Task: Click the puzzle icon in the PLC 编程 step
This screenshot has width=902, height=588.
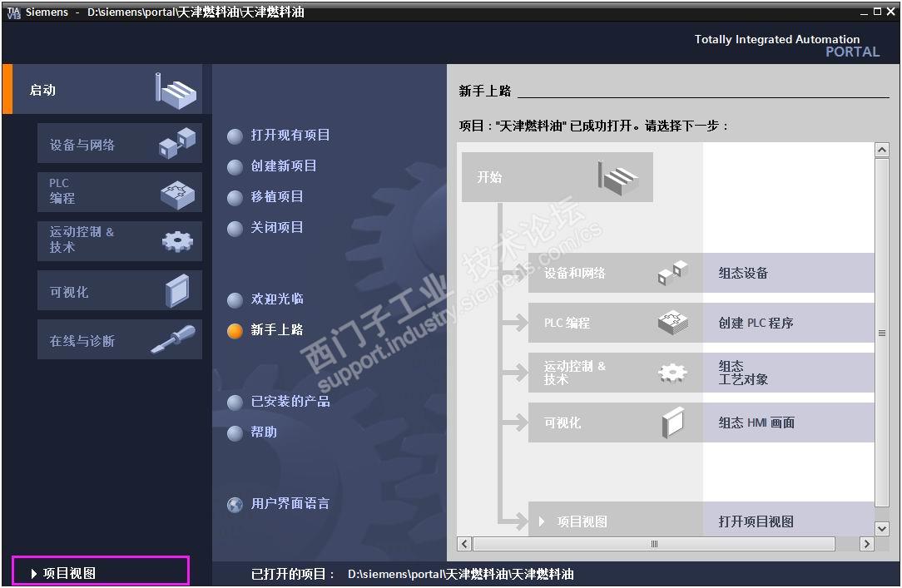Action: 672,323
